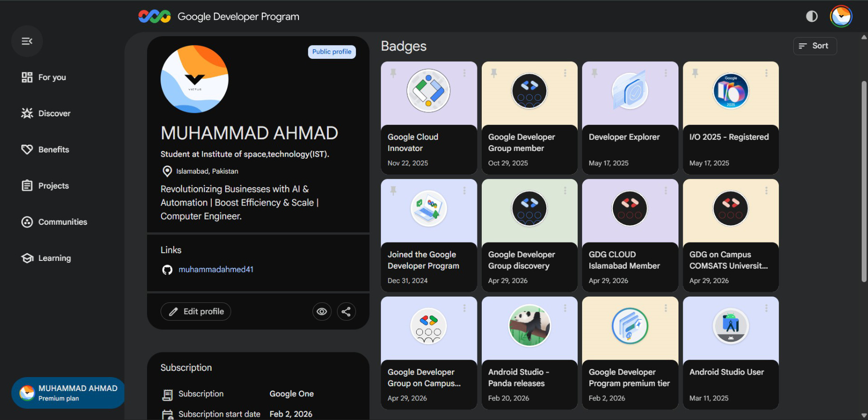Open more options for Developer Explorer badge
The image size is (868, 420).
pos(665,73)
